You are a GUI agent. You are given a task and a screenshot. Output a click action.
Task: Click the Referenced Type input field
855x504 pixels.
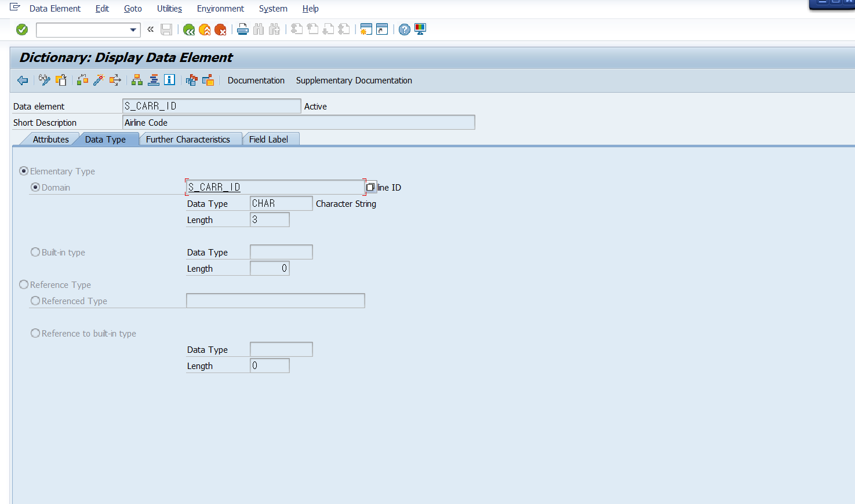click(275, 301)
